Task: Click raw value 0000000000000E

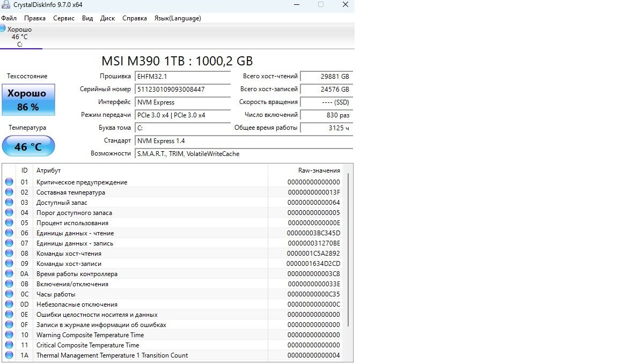Action: click(x=314, y=223)
